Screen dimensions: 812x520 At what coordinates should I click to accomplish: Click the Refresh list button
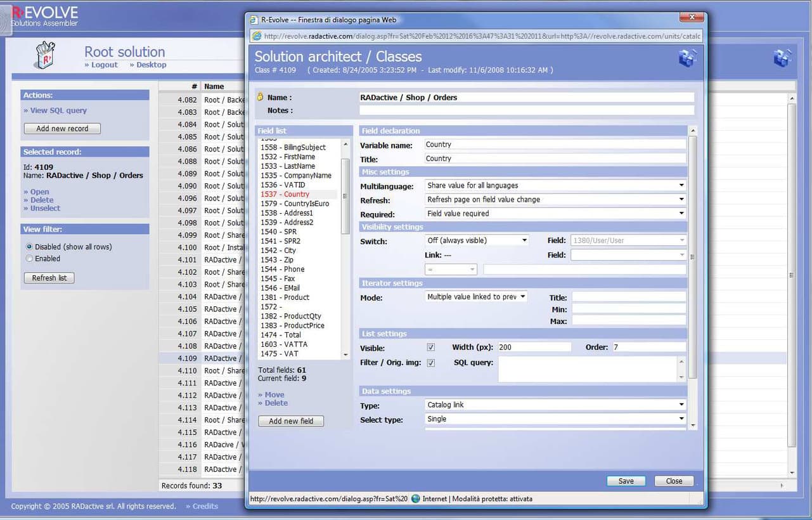[49, 278]
